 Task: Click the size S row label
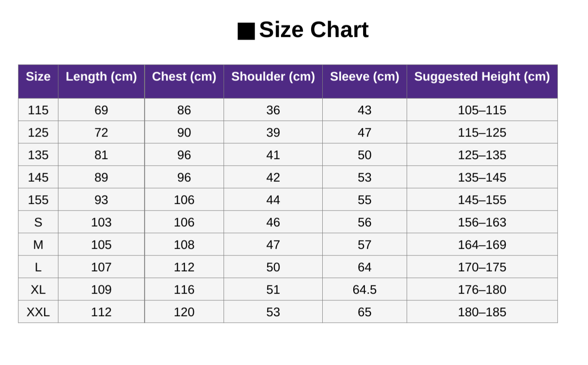[38, 222]
